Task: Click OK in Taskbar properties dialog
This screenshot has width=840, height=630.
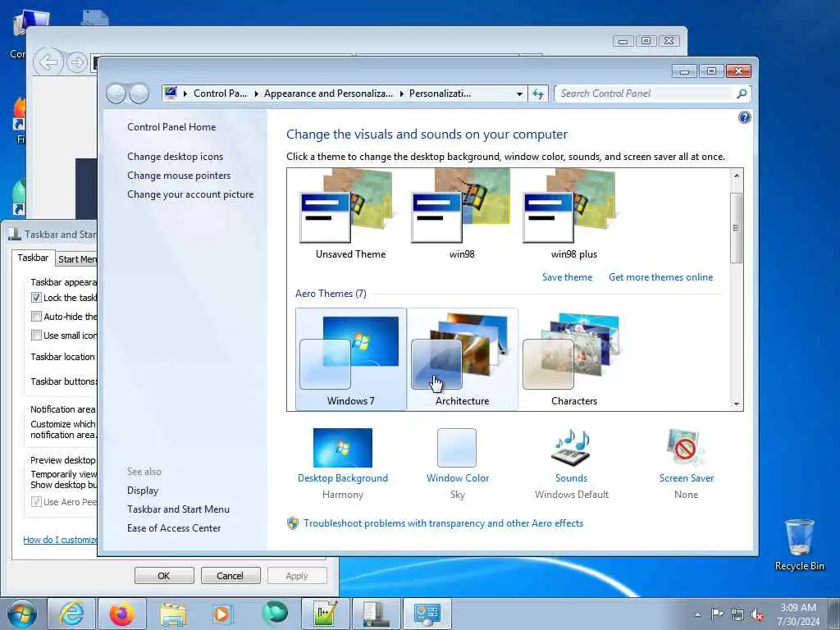Action: point(164,576)
